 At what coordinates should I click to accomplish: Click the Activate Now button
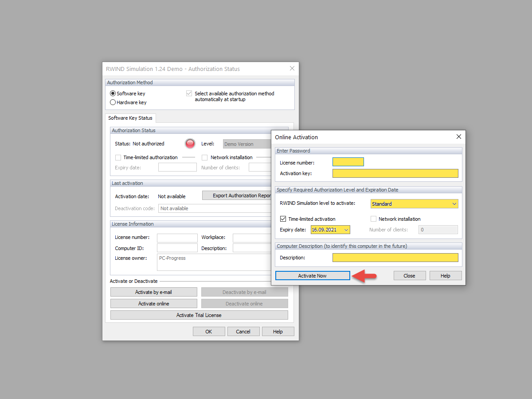[313, 276]
